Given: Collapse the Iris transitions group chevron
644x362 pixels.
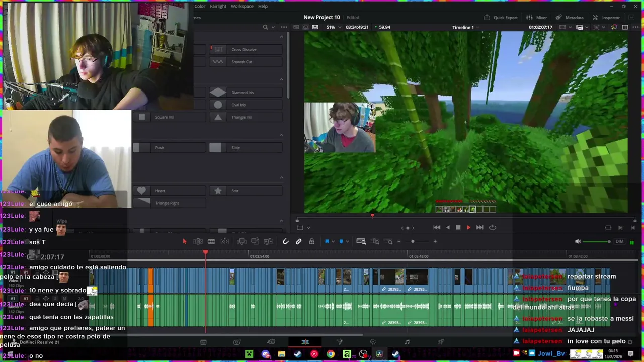Looking at the screenshot, I should tap(281, 79).
